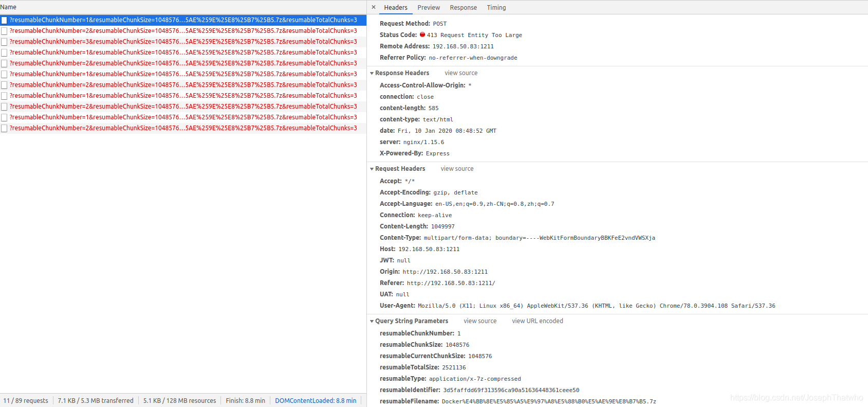Open the Preview tab

(x=429, y=7)
